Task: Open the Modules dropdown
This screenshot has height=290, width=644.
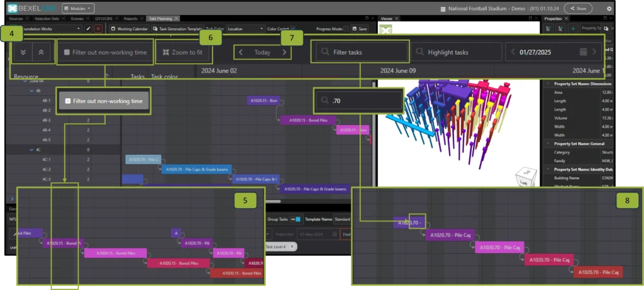Action: 78,8
